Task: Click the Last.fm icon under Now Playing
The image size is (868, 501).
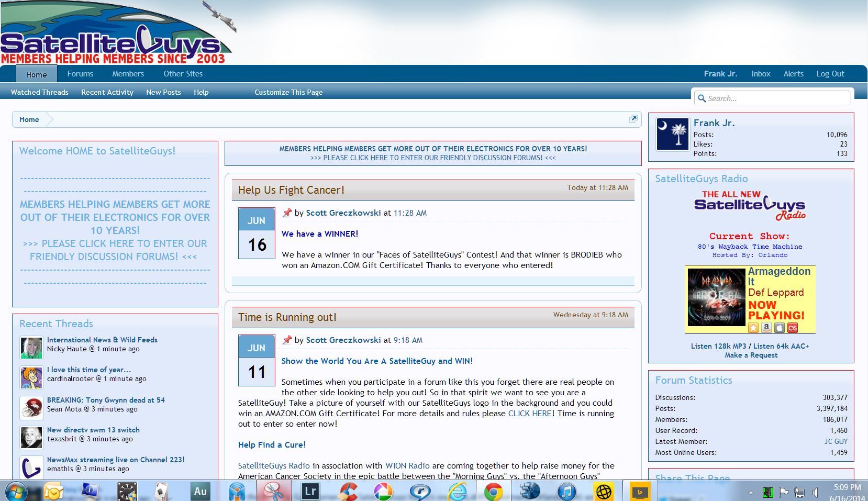Action: [x=793, y=328]
